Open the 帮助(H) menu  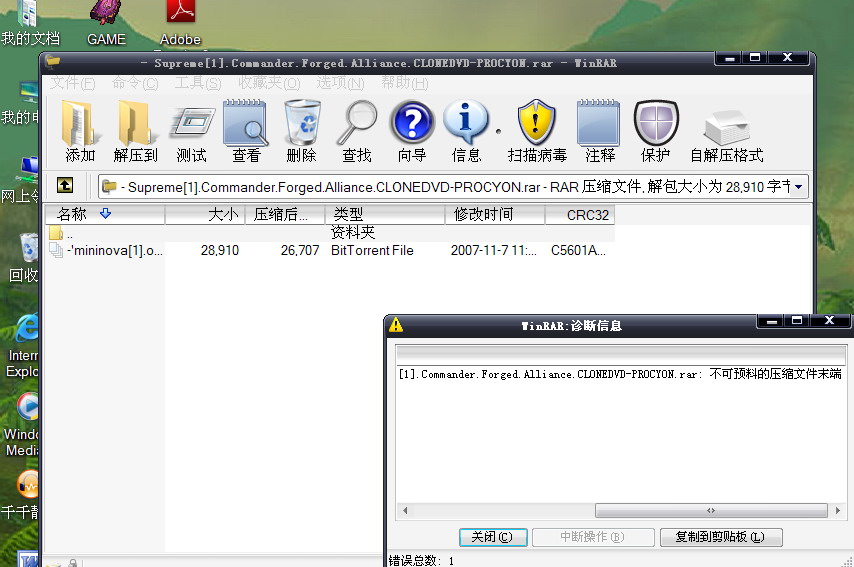[405, 83]
